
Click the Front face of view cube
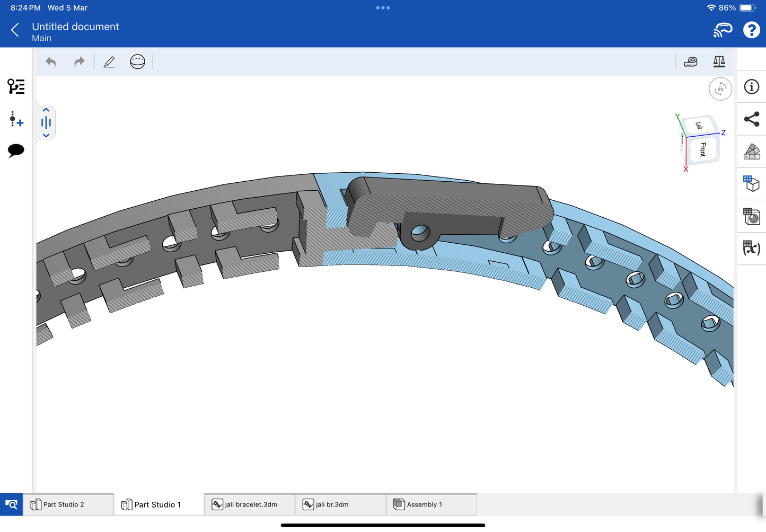click(703, 149)
